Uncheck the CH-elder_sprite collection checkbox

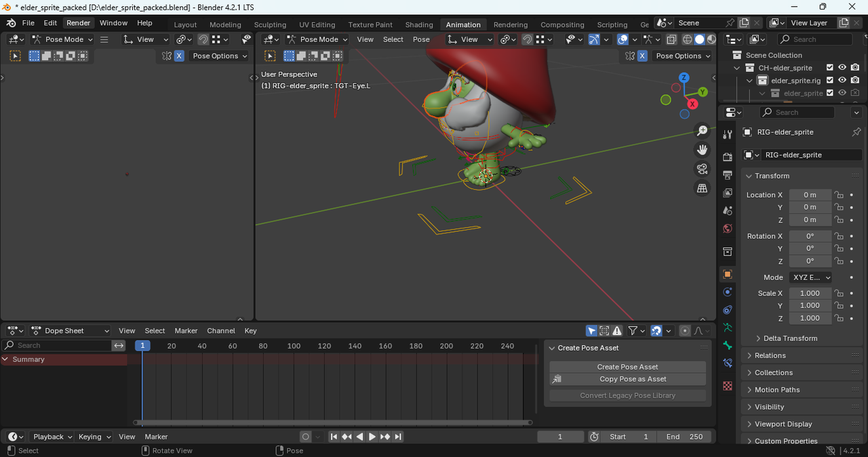point(829,68)
